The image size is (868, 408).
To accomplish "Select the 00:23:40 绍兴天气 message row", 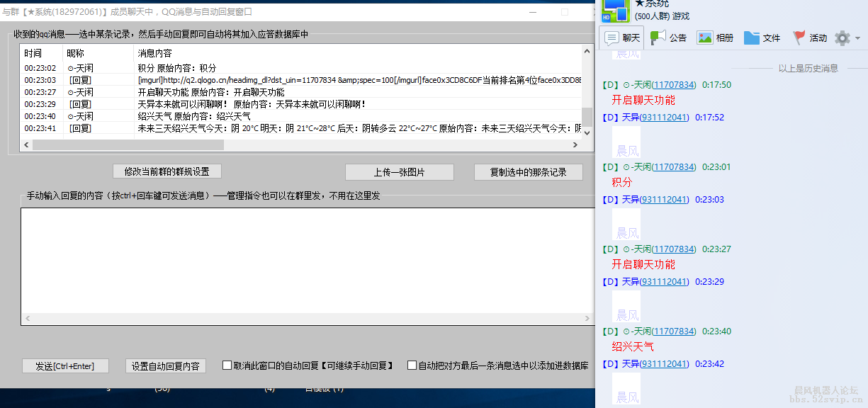I will (x=283, y=116).
